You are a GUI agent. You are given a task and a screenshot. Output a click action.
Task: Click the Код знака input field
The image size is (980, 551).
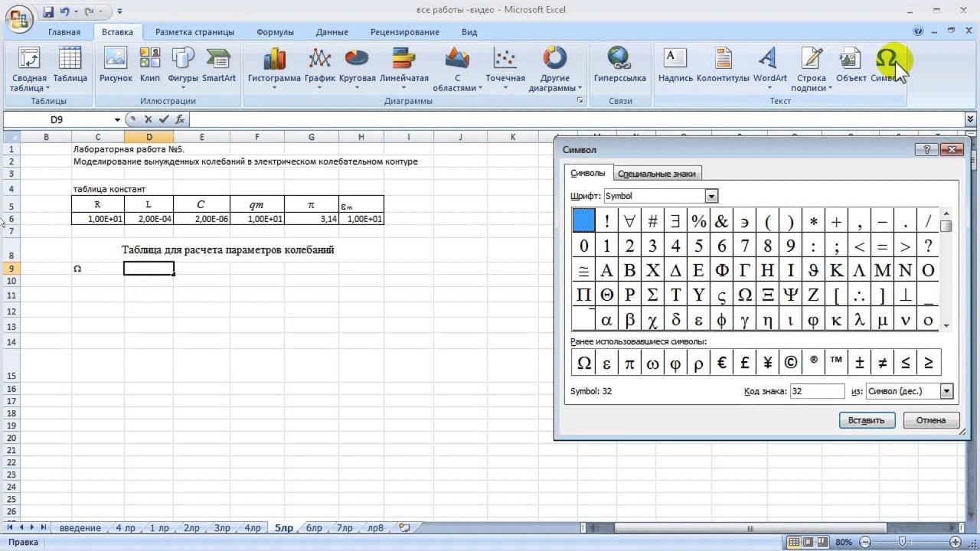pos(817,391)
